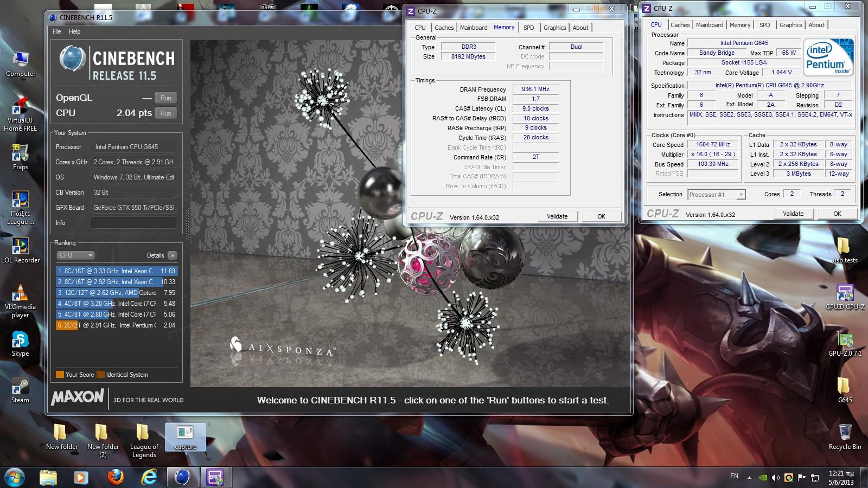Screen dimensions: 868x488
Task: Open VirtualDJ Home FREE desktop shortcut
Action: click(x=20, y=113)
